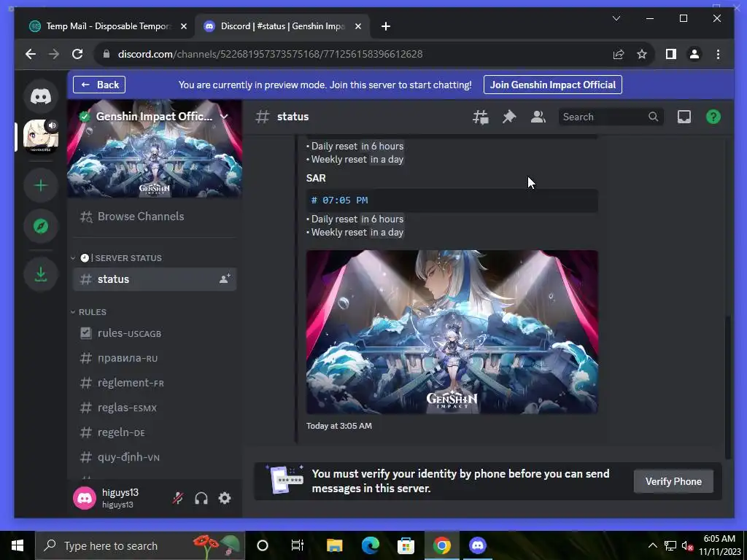
Task: Open rules-USCAGB channel
Action: click(x=155, y=333)
